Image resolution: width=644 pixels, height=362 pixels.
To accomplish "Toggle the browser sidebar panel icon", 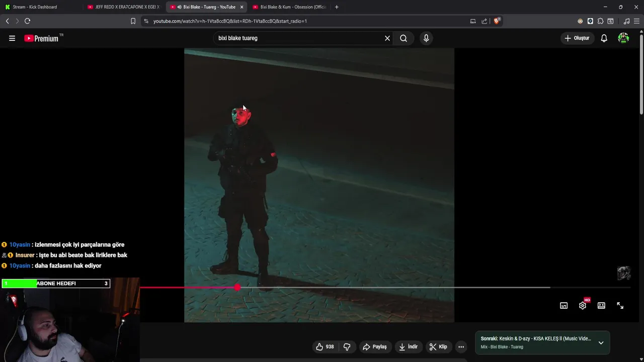I will pos(610,21).
